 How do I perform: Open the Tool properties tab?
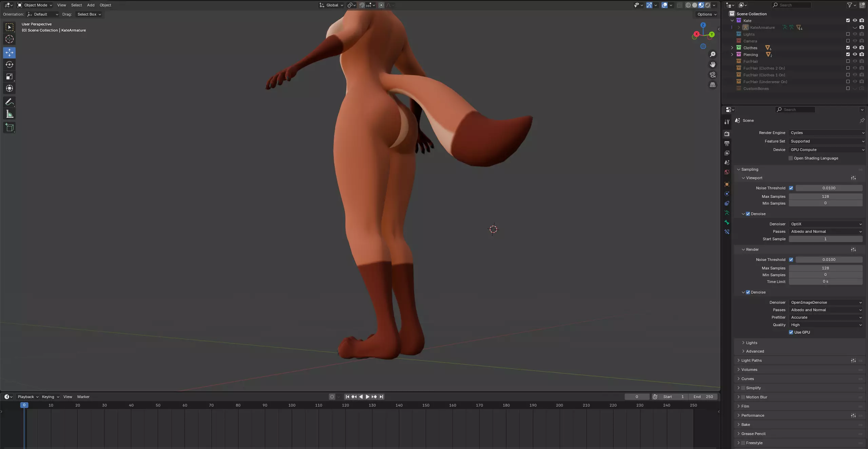[727, 122]
